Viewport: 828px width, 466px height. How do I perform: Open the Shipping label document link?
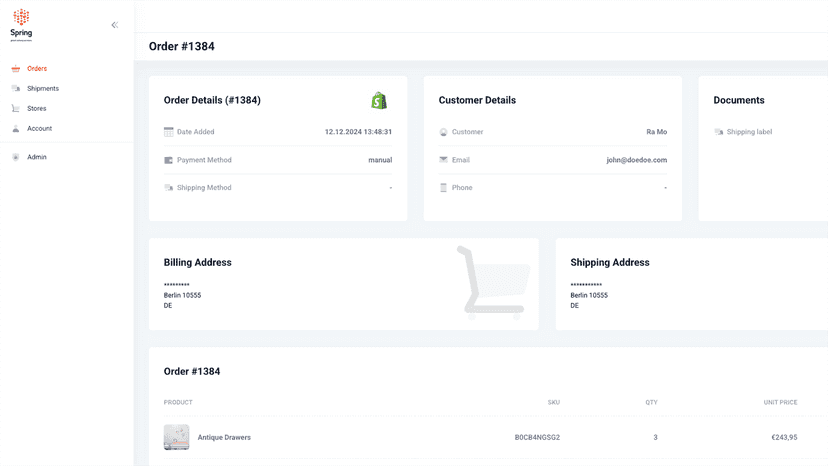pyautogui.click(x=749, y=132)
